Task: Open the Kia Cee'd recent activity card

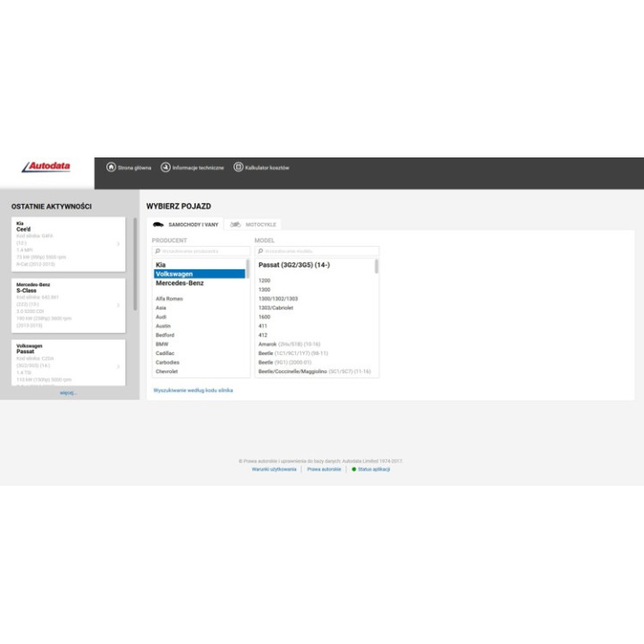Action: 68,244
